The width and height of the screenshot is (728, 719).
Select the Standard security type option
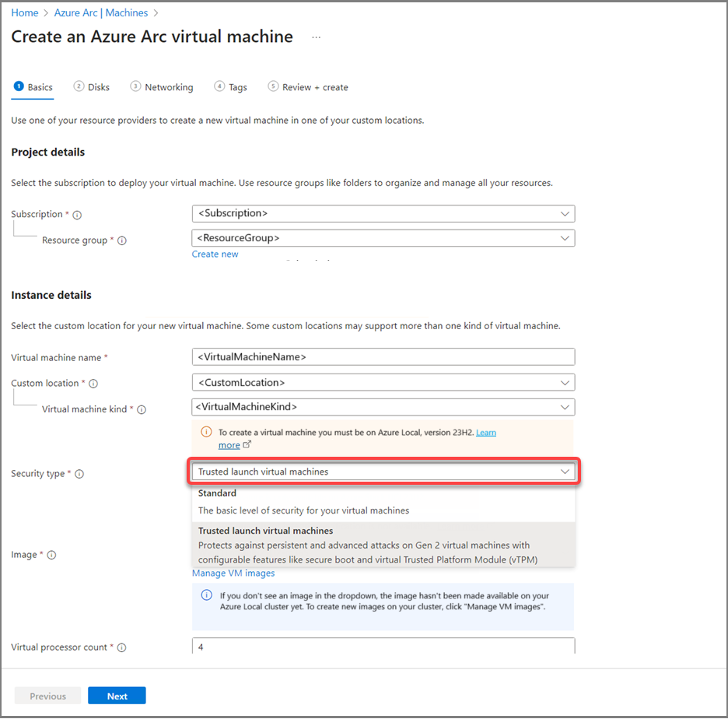click(383, 502)
